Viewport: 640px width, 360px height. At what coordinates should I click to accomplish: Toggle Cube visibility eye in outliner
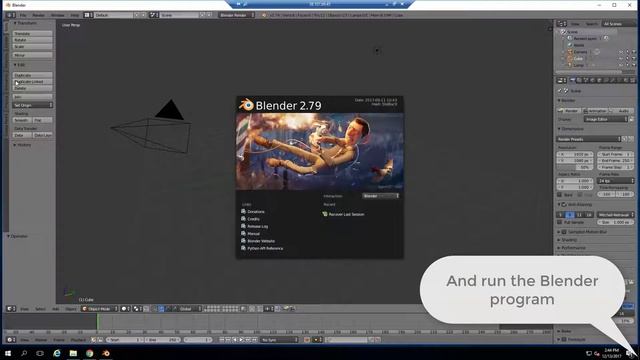(x=621, y=58)
